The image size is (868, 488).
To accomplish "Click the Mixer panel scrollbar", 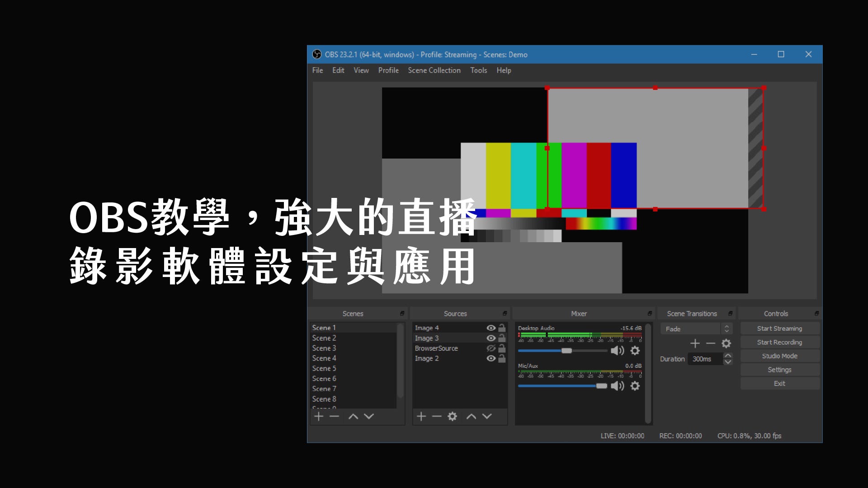I will tap(648, 373).
